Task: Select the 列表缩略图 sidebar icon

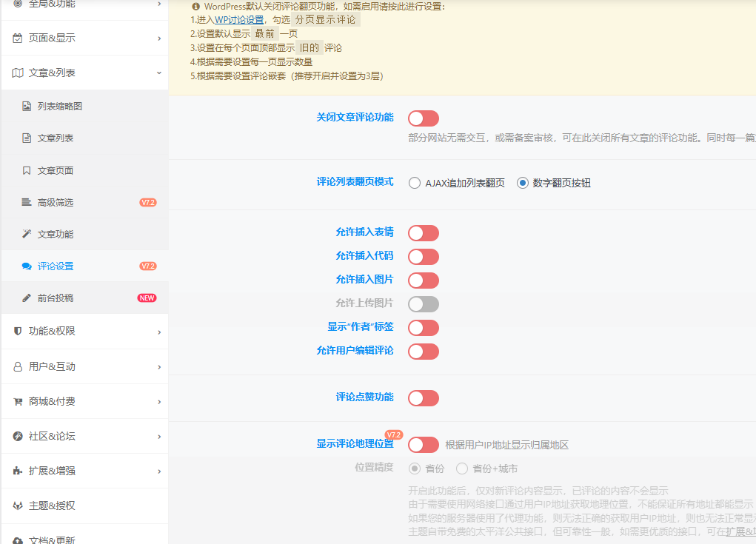Action: coord(27,106)
